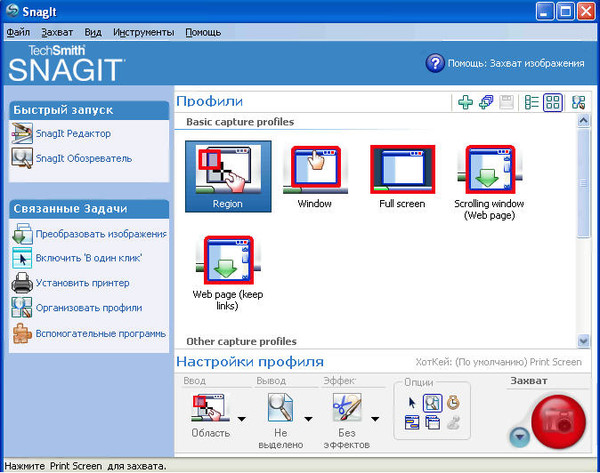Click the status bar Print Screen message
Screen dimensions: 600x473
click(x=86, y=466)
